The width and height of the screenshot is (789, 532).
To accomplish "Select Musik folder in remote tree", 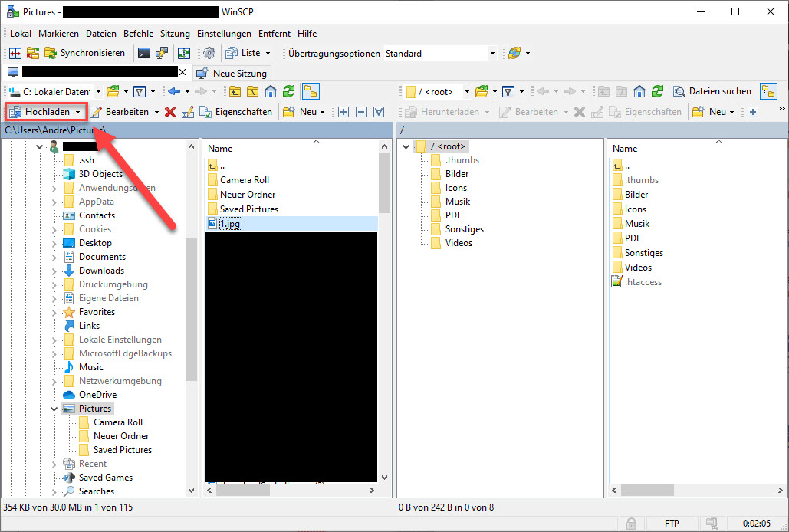I will (x=458, y=201).
